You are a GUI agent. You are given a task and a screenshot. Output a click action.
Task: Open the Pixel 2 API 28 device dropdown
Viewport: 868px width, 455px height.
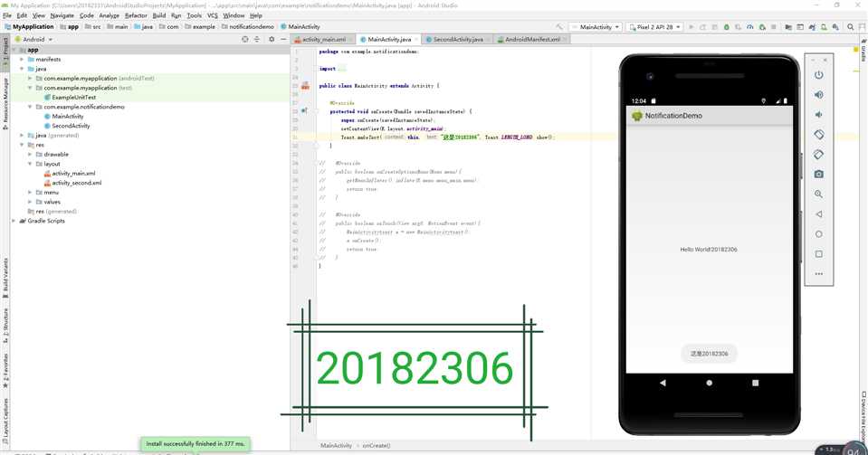tap(655, 26)
